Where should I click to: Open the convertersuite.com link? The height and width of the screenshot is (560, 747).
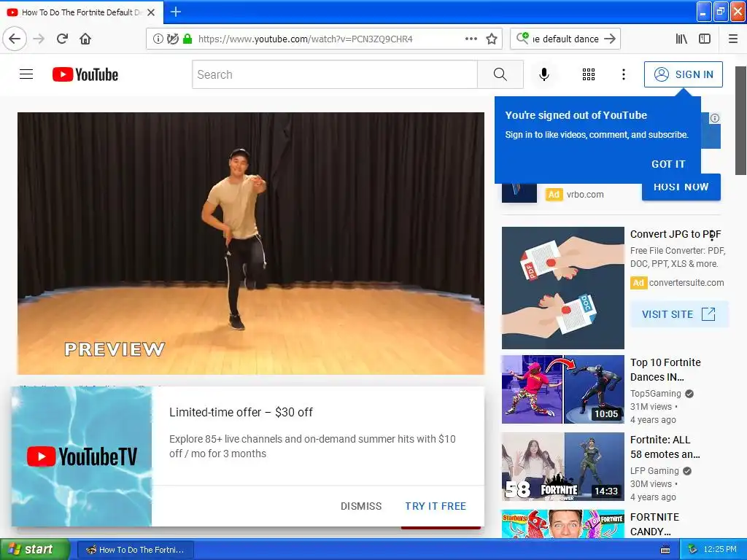pos(686,282)
